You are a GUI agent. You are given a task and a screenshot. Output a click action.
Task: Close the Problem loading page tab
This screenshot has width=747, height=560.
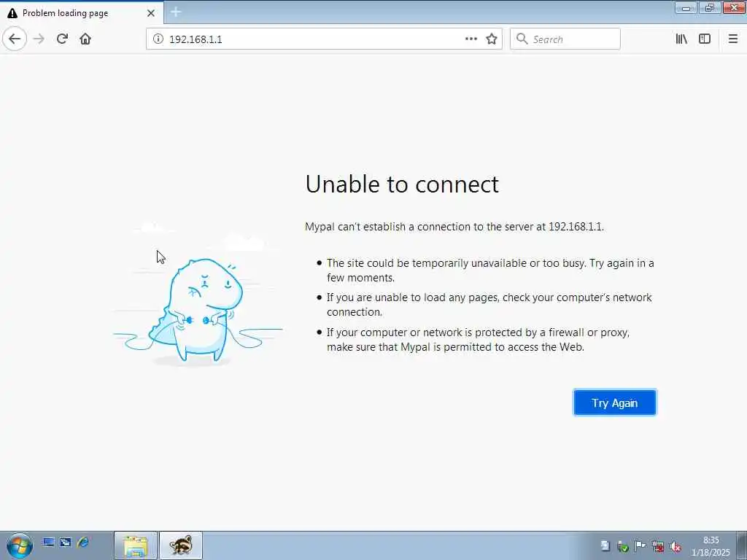[150, 13]
